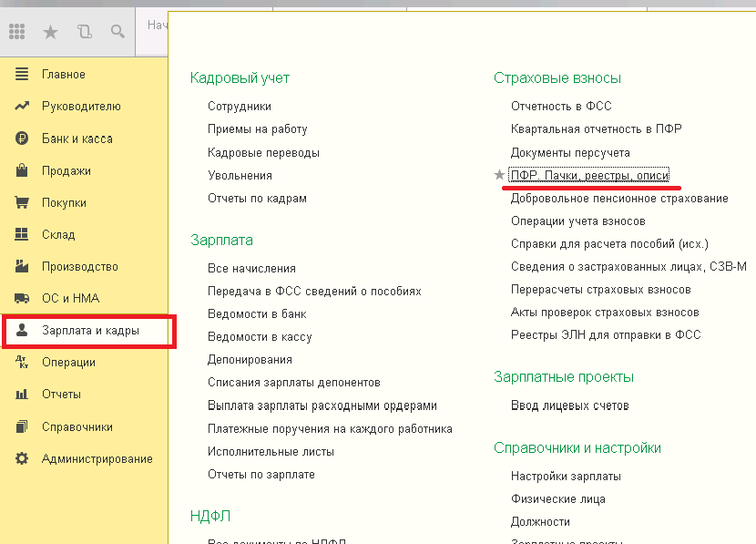Click the Руководителю sidebar icon
This screenshot has width=756, height=544.
coord(20,106)
